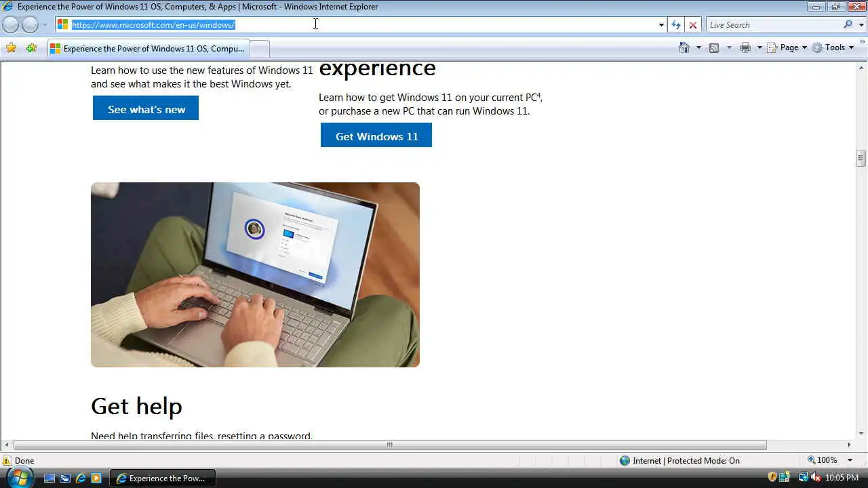This screenshot has height=488, width=868.
Task: Expand the Print options dropdown arrow
Action: 759,47
